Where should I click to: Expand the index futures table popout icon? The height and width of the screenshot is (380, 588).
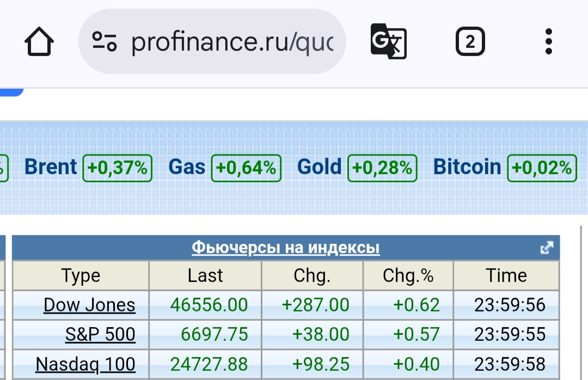coord(546,248)
